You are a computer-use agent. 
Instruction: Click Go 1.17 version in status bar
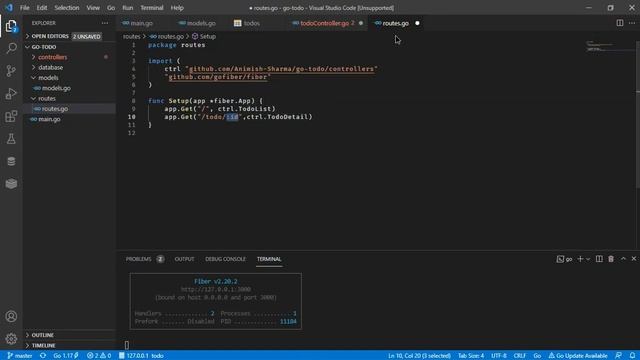pos(66,356)
